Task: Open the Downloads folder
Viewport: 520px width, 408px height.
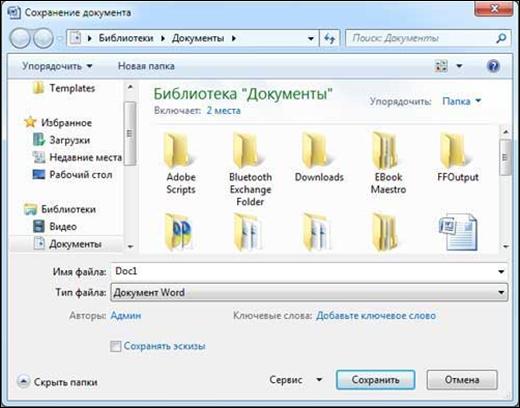Action: coord(319,157)
